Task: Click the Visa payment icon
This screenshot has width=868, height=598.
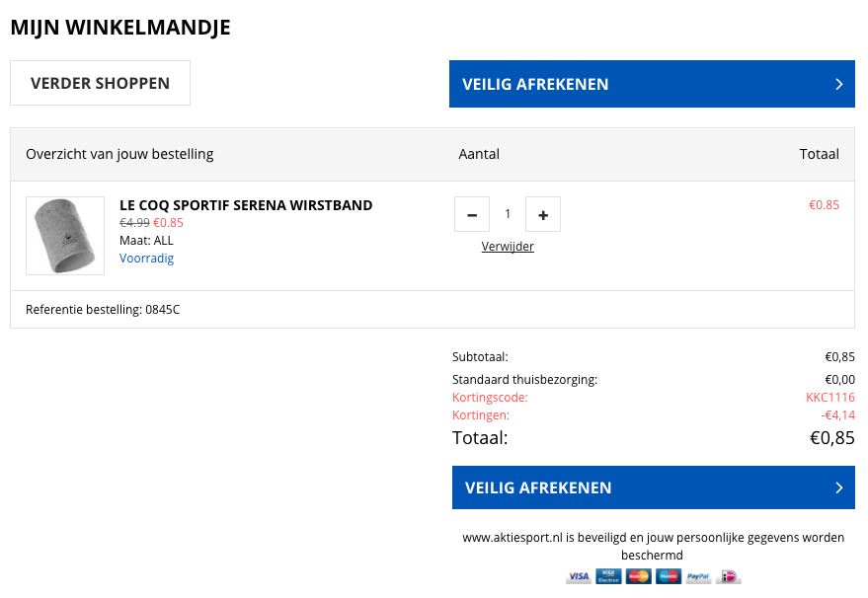Action: [x=579, y=576]
